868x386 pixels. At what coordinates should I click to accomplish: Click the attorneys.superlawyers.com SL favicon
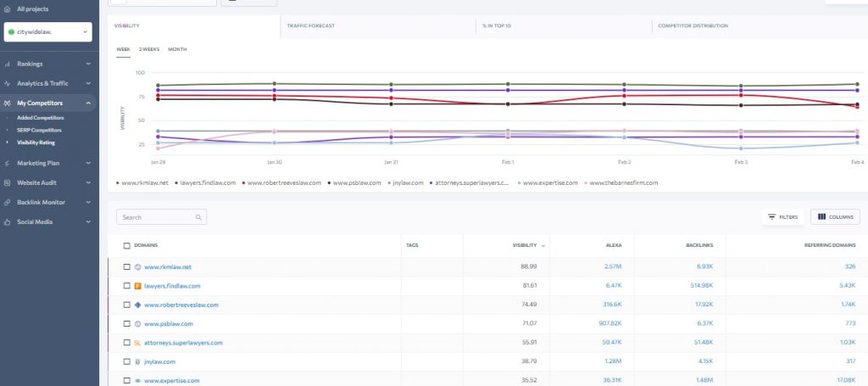click(138, 343)
